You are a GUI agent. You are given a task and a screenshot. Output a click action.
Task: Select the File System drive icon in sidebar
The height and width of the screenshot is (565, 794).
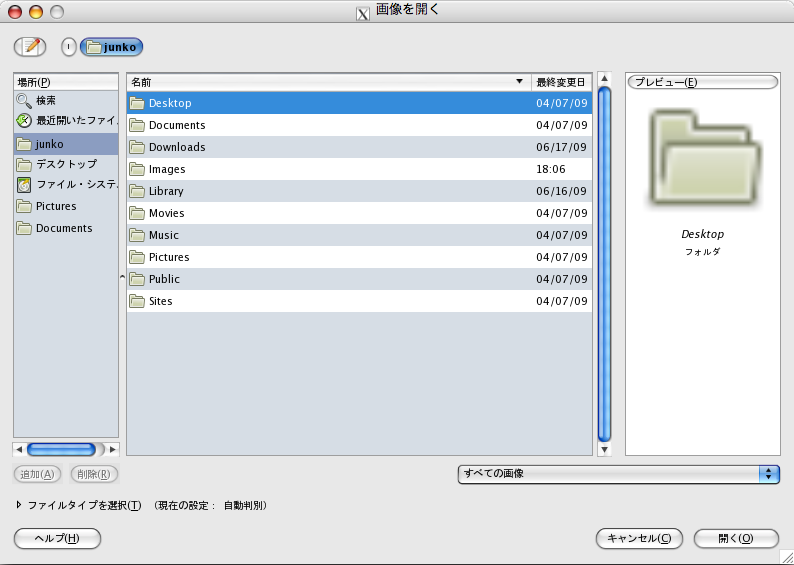point(24,185)
